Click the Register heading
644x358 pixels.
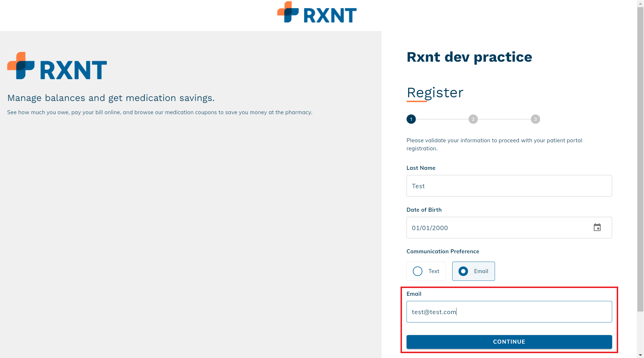click(x=435, y=93)
